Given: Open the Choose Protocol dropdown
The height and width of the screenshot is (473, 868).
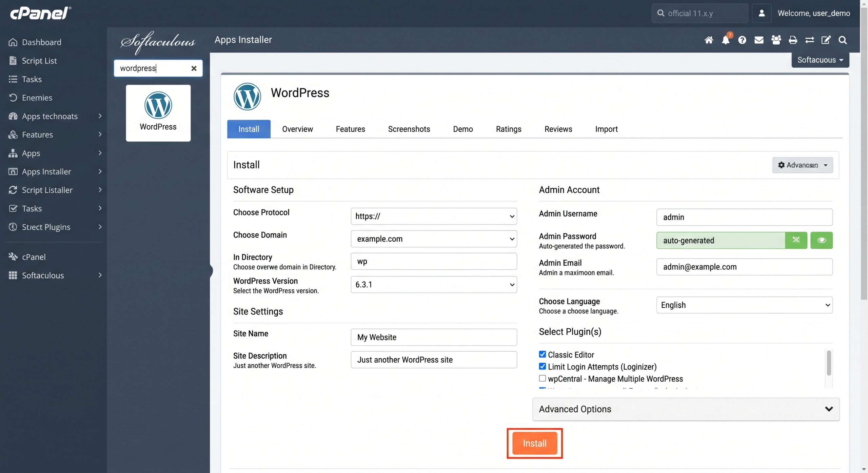Looking at the screenshot, I should click(434, 216).
